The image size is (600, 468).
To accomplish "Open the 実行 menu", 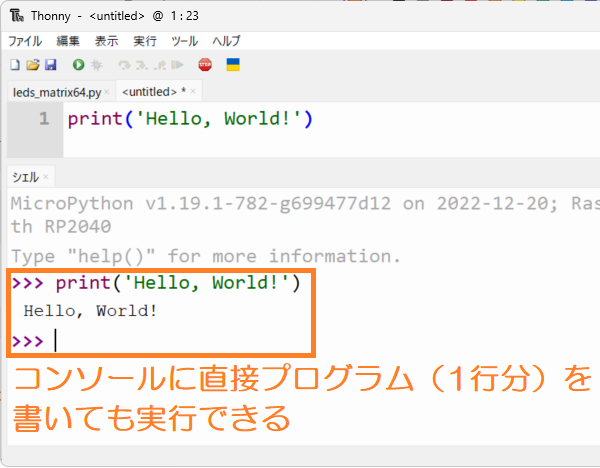I will [x=145, y=41].
